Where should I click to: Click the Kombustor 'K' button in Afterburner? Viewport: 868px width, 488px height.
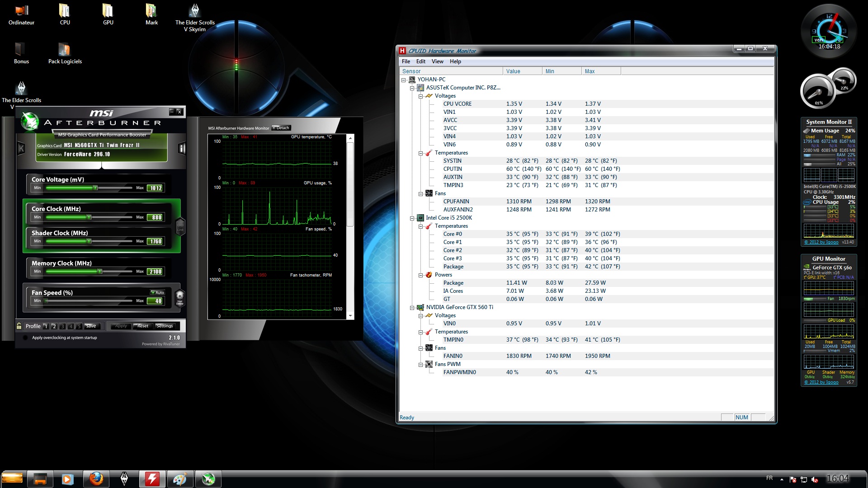(21, 148)
